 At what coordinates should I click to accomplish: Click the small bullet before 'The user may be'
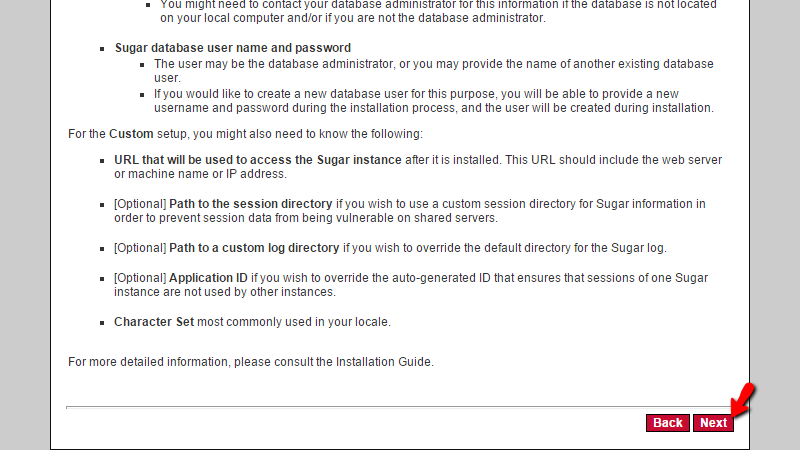(142, 65)
